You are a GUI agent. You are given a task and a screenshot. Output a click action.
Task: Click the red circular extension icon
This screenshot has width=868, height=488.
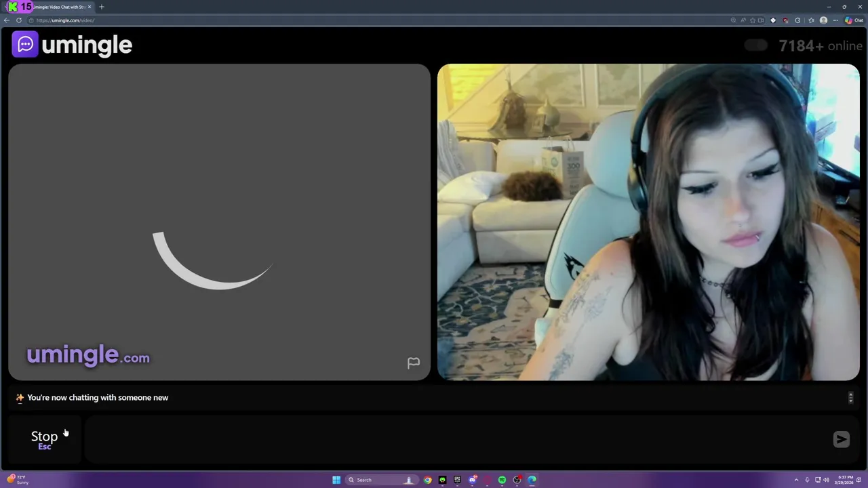click(785, 20)
